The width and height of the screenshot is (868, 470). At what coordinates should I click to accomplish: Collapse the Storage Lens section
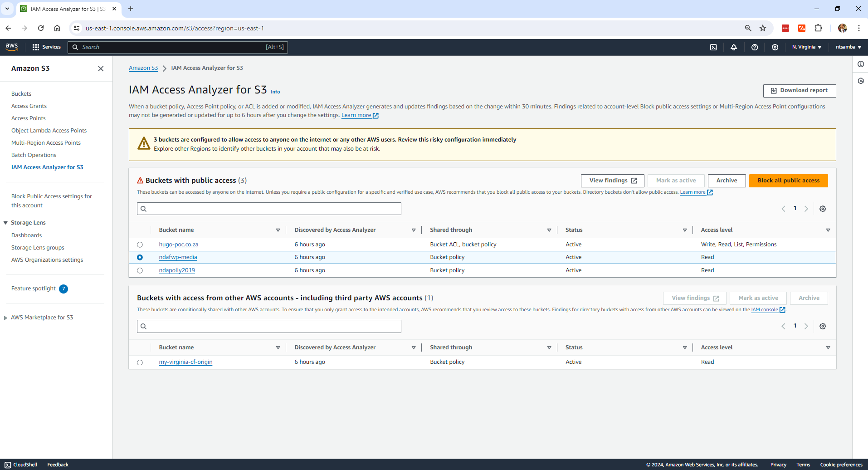click(6, 223)
